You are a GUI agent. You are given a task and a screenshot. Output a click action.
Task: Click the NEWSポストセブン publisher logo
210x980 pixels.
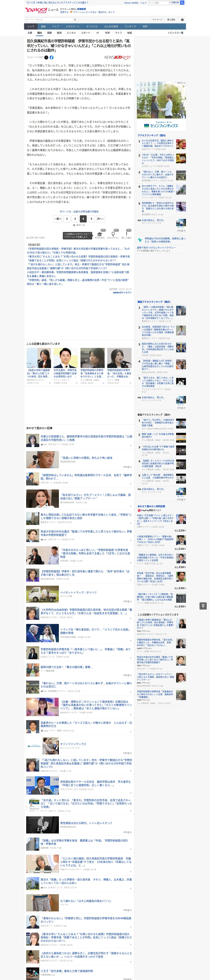tap(117, 57)
